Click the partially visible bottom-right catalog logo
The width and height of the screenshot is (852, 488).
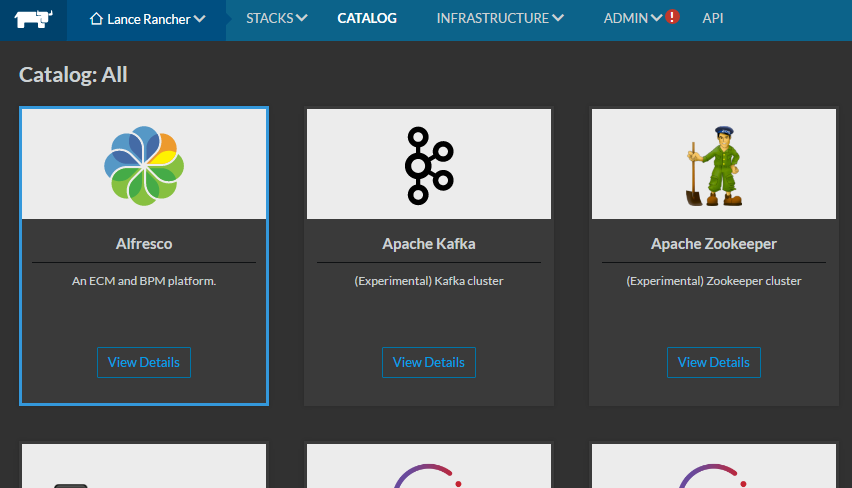(713, 473)
